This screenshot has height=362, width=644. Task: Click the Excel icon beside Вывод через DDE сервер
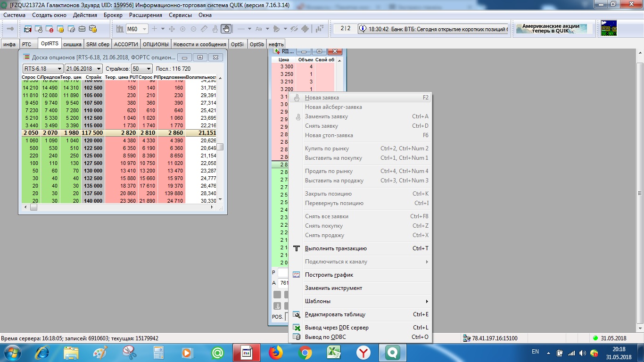297,328
